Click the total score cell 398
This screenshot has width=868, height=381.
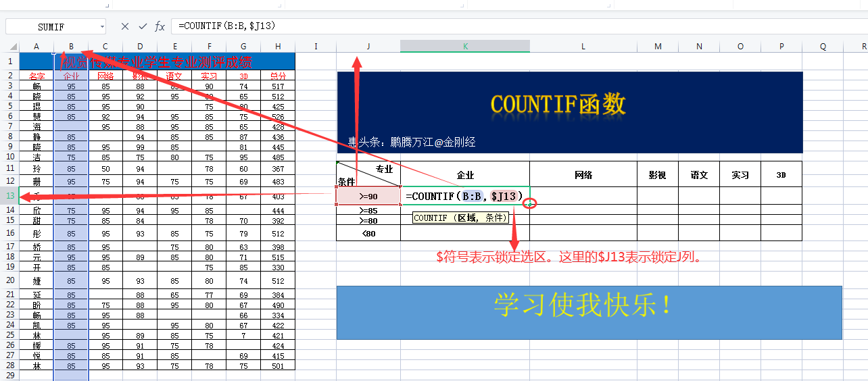278,247
